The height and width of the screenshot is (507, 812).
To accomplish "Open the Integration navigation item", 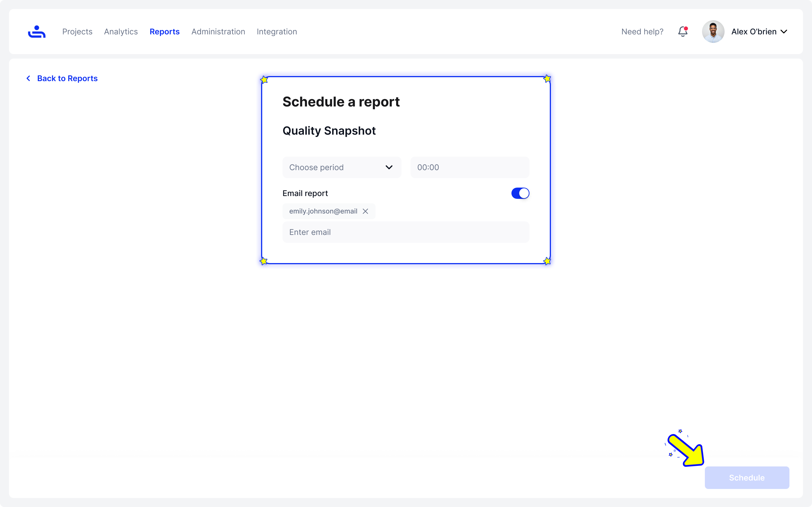I will (x=277, y=32).
